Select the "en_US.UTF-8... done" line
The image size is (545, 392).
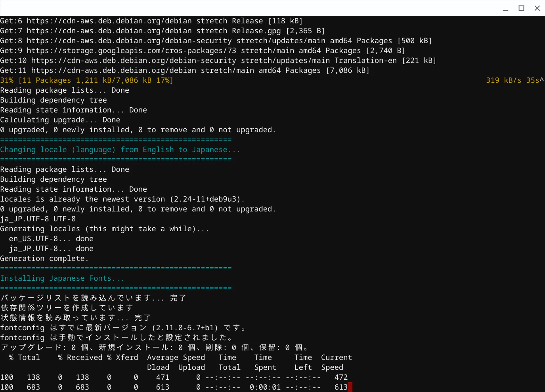tap(51, 239)
